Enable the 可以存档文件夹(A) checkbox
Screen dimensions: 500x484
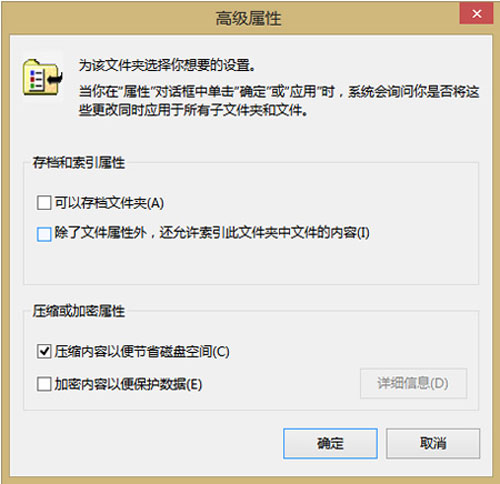pos(44,203)
